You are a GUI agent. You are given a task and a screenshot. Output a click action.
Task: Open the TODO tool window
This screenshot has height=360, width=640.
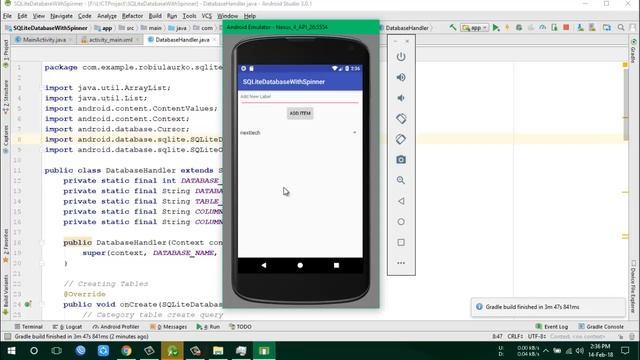(240, 327)
